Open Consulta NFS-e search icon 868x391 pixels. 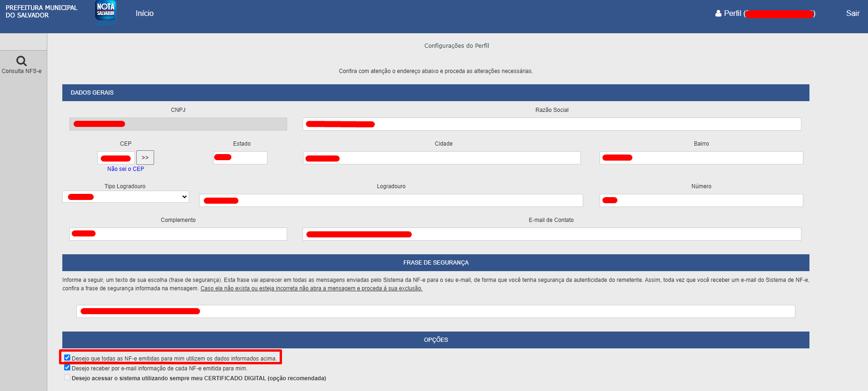tap(22, 61)
